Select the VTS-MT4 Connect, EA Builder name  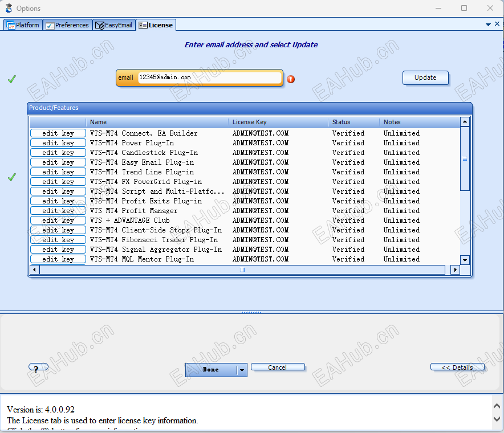coord(144,133)
